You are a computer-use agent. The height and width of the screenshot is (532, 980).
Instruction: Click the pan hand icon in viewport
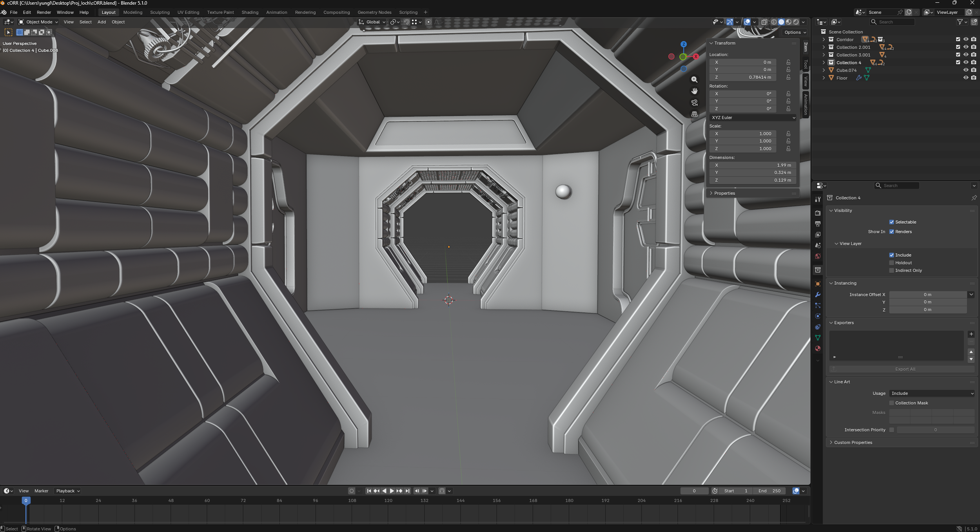[694, 91]
